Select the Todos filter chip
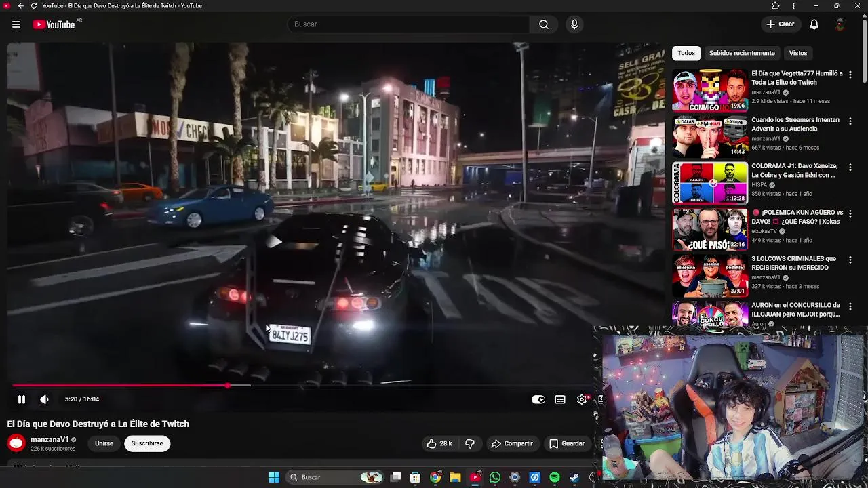Viewport: 868px width, 488px height. [x=686, y=53]
